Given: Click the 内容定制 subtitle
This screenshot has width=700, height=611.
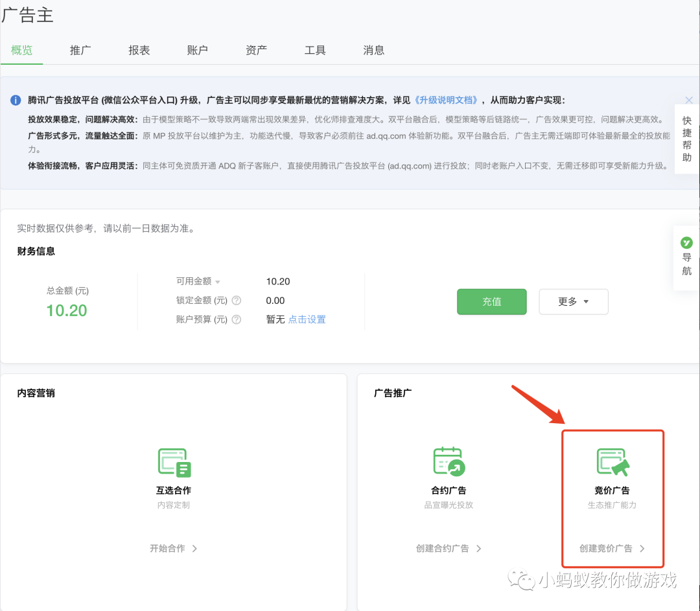Looking at the screenshot, I should click(x=174, y=505).
